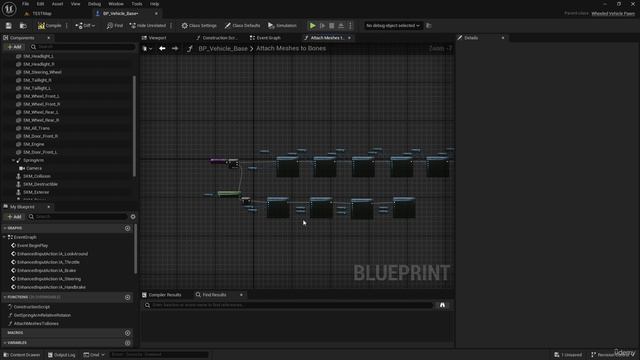Add a new graph with the plus icon

pos(127,228)
